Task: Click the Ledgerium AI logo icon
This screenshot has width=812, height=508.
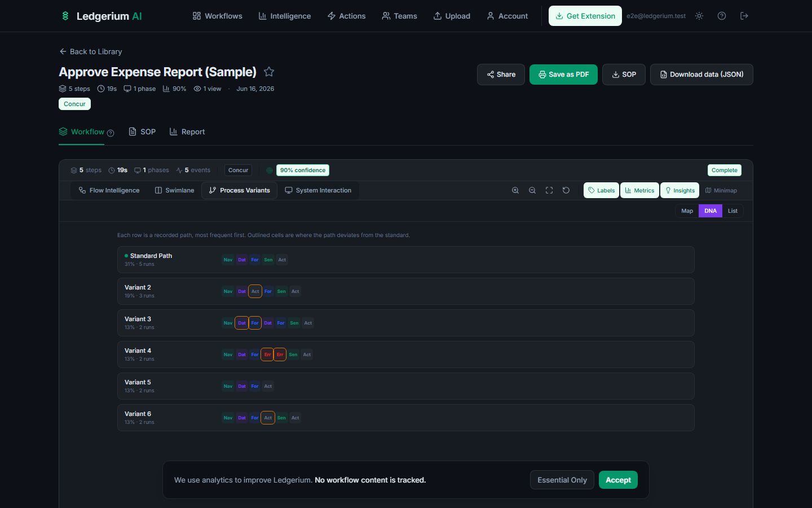Action: [65, 16]
